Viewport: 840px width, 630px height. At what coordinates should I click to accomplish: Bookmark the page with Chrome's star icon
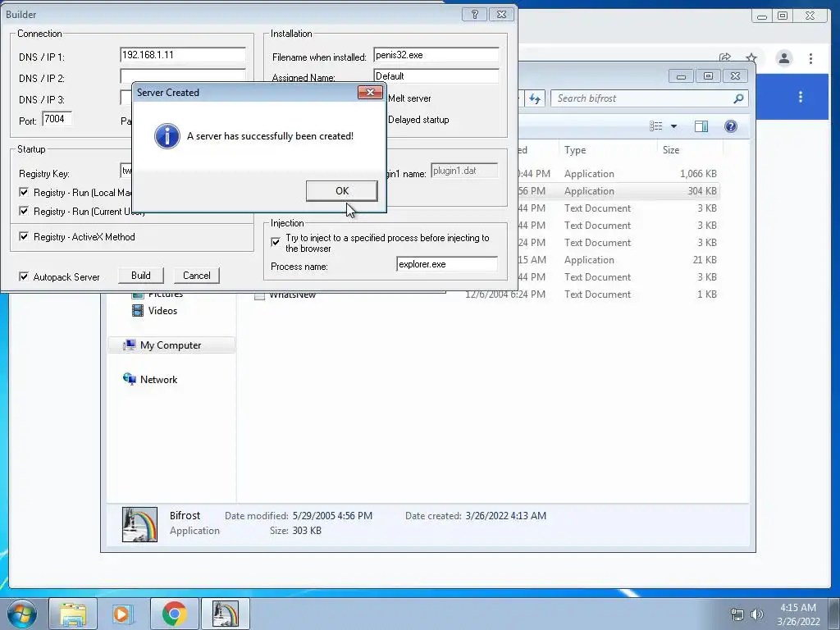751,58
